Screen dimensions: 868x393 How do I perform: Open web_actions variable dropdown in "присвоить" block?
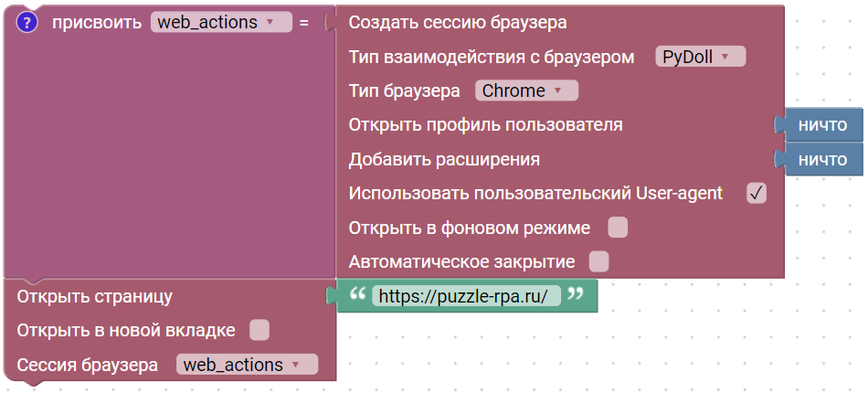pos(220,23)
